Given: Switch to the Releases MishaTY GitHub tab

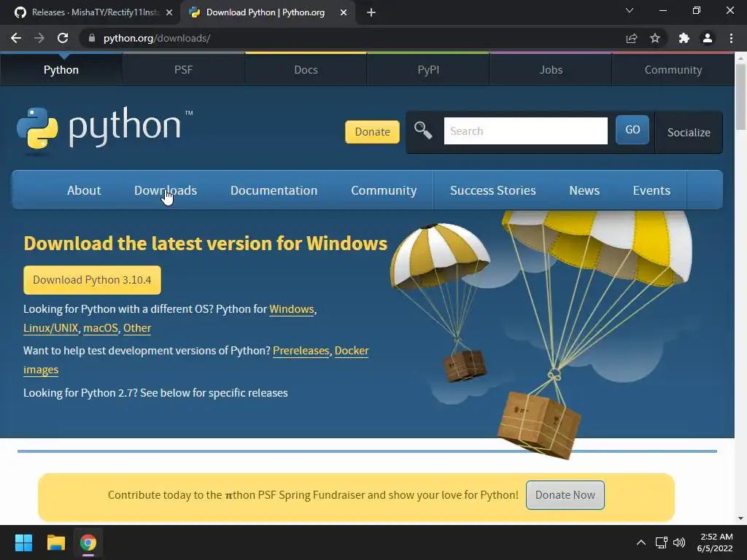Looking at the screenshot, I should pyautogui.click(x=90, y=12).
